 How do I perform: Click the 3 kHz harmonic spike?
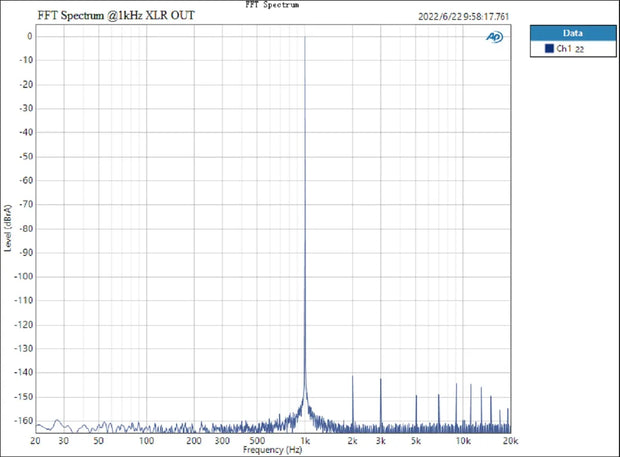(381, 381)
